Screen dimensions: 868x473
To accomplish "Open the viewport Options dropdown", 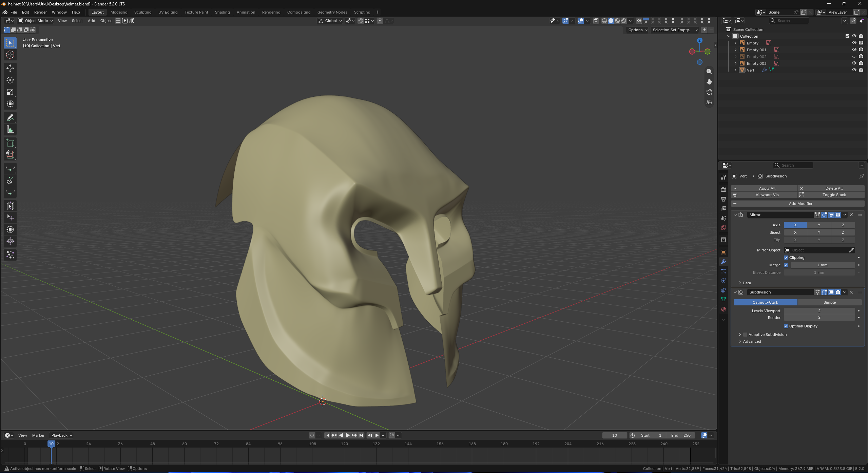I will click(x=637, y=30).
